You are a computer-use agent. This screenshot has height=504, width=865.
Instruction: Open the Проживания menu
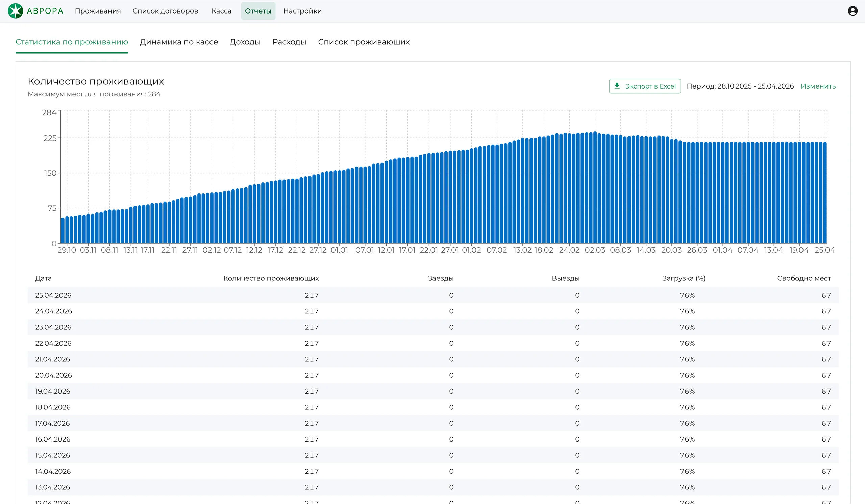tap(98, 11)
